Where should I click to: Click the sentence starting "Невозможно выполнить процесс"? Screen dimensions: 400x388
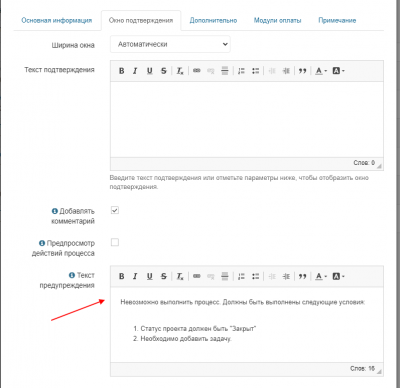pos(243,302)
